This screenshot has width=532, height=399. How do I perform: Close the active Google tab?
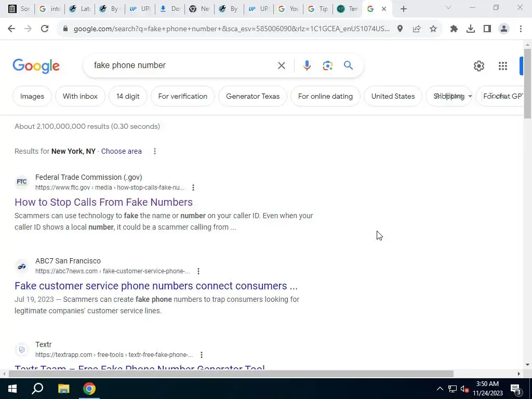384,9
